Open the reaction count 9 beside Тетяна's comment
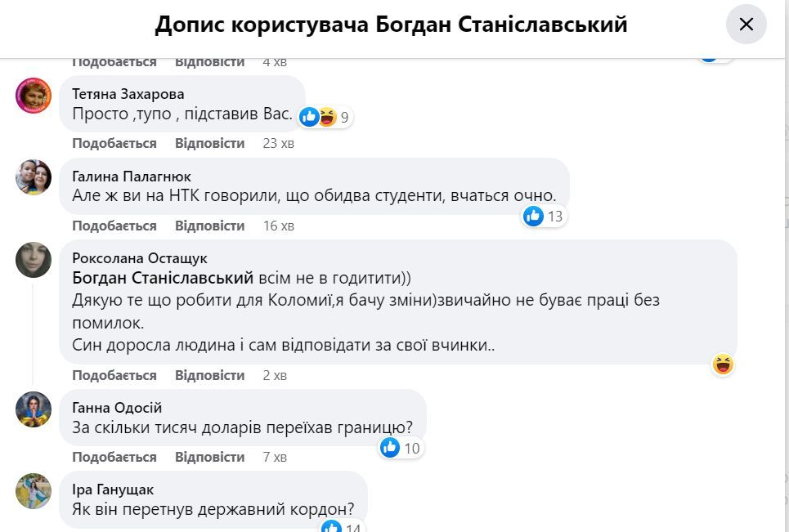The height and width of the screenshot is (532, 789). click(344, 117)
